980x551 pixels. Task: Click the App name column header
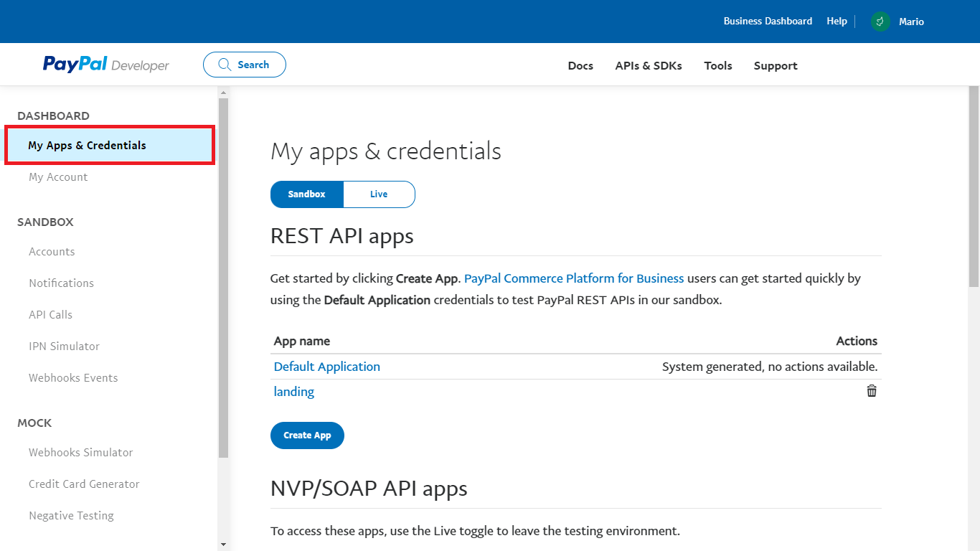[302, 341]
